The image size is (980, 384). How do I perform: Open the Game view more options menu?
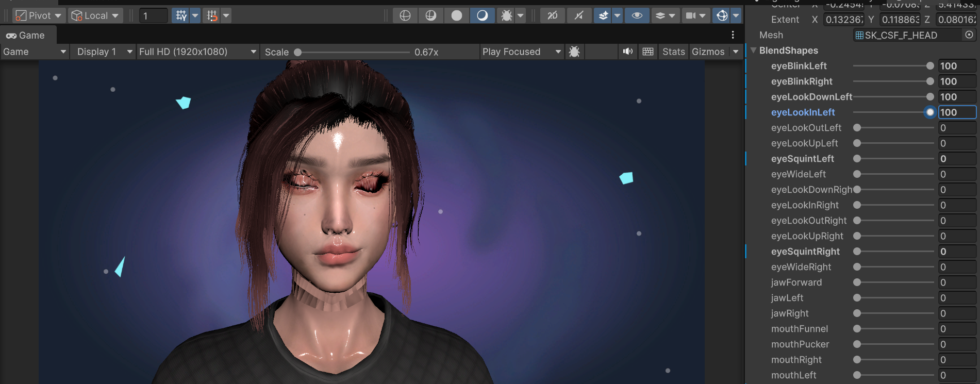(x=733, y=35)
